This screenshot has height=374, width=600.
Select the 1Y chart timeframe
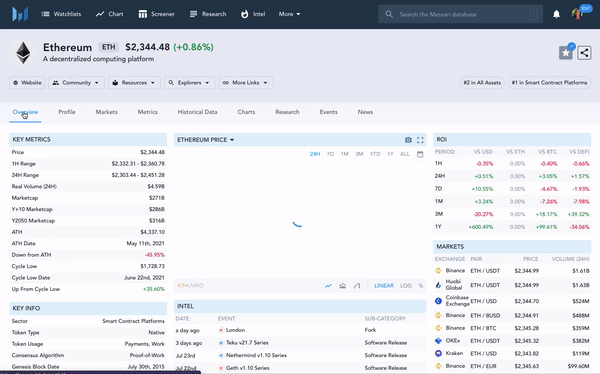tap(390, 154)
